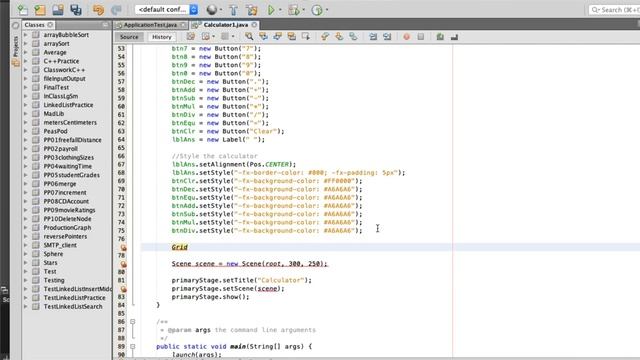This screenshot has width=640, height=360.
Task: Click the Open Project toolbar icon
Action: (58, 10)
